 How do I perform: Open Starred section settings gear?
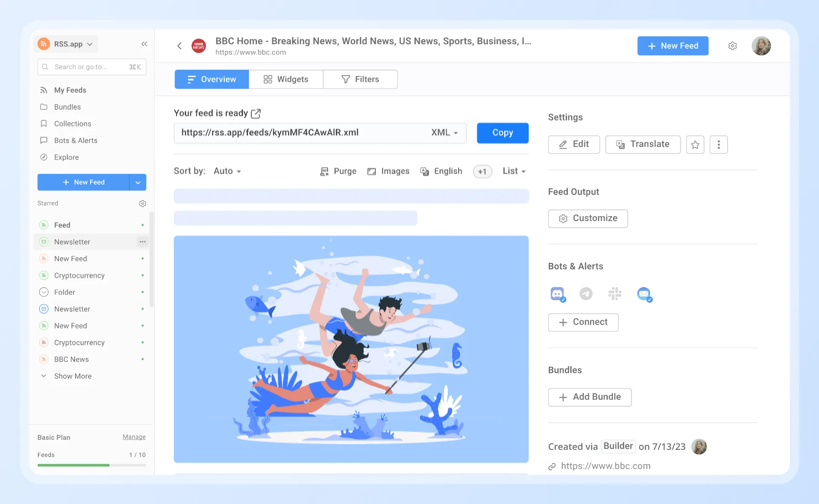coord(142,203)
